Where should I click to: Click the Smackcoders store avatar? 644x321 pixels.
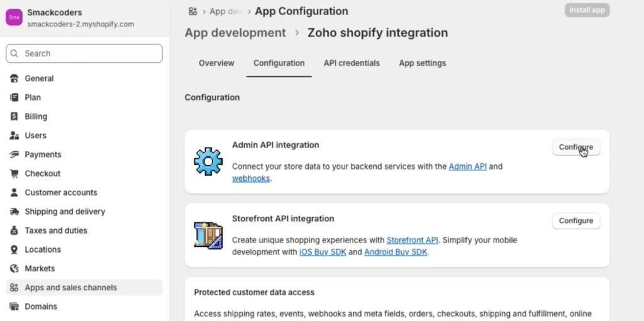14,18
